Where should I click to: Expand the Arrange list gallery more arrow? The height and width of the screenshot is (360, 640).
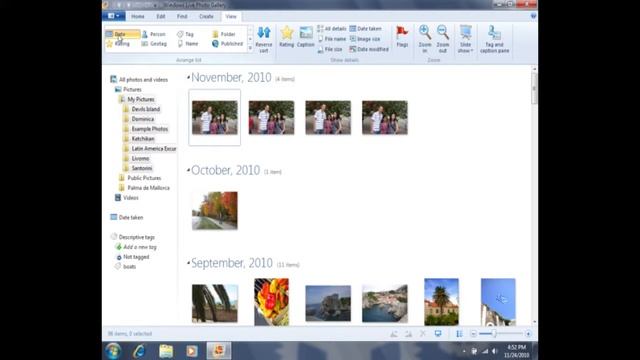click(x=250, y=49)
